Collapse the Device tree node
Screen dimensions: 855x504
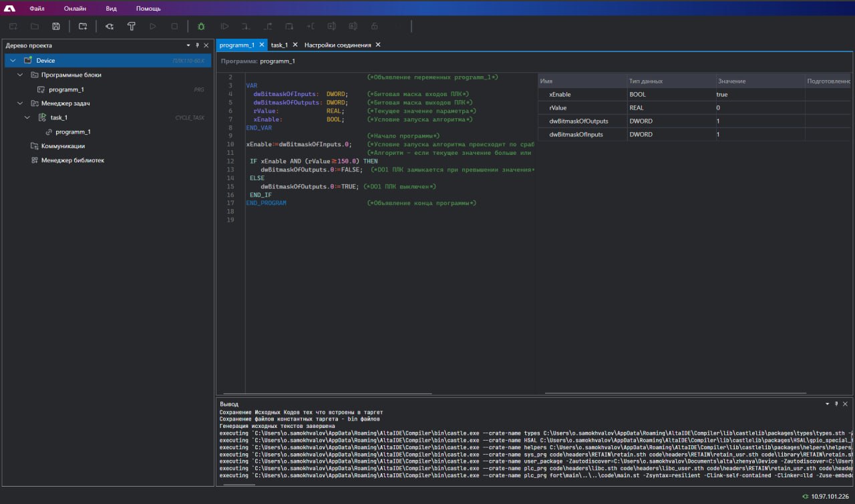[13, 61]
